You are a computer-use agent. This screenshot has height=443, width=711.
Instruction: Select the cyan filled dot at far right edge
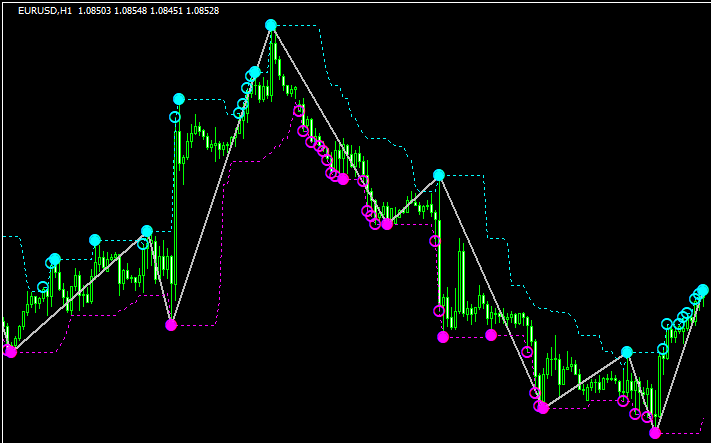(702, 290)
